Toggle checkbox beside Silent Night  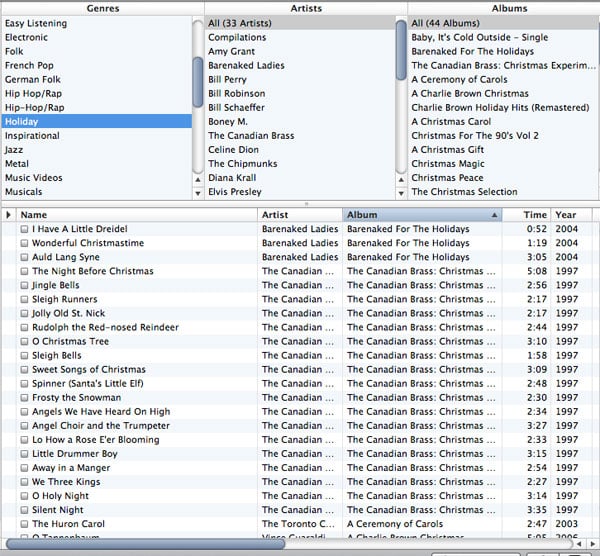coord(24,510)
